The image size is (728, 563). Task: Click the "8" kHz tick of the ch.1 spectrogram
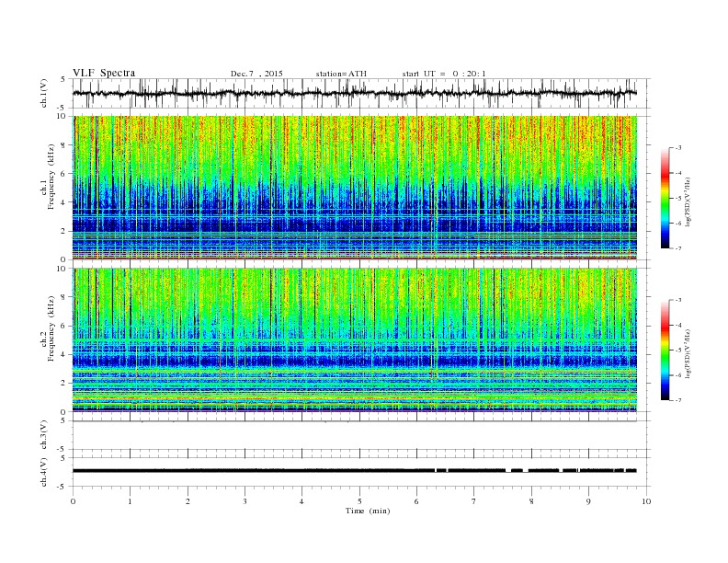[x=64, y=145]
